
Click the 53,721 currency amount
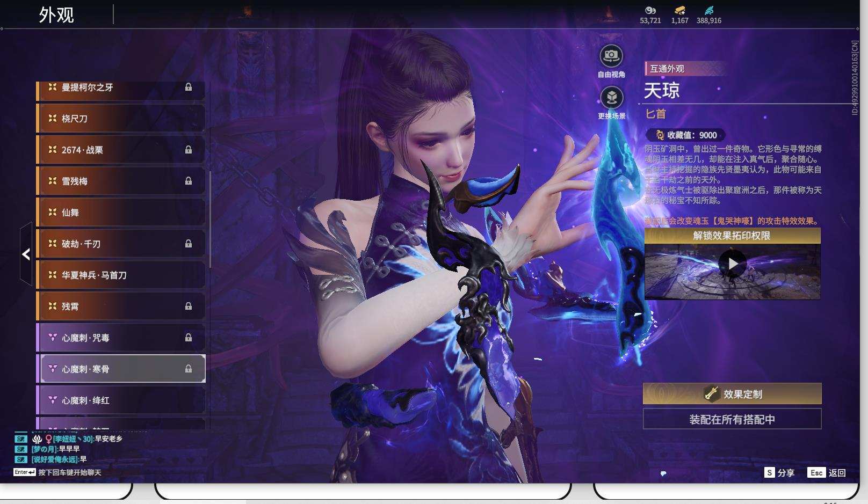point(650,20)
